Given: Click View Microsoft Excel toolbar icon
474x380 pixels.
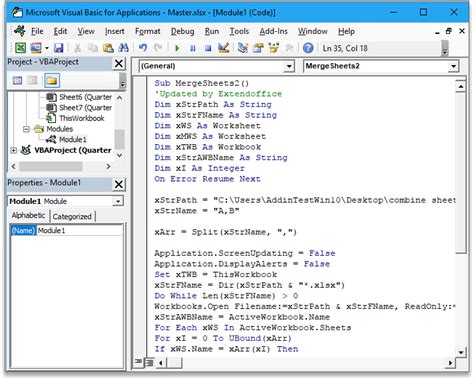Looking at the screenshot, I should [21, 48].
